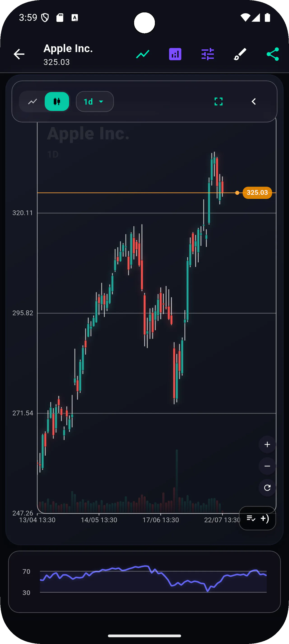This screenshot has width=289, height=644.
Task: Open the 1d timeframe dropdown
Action: (x=95, y=101)
